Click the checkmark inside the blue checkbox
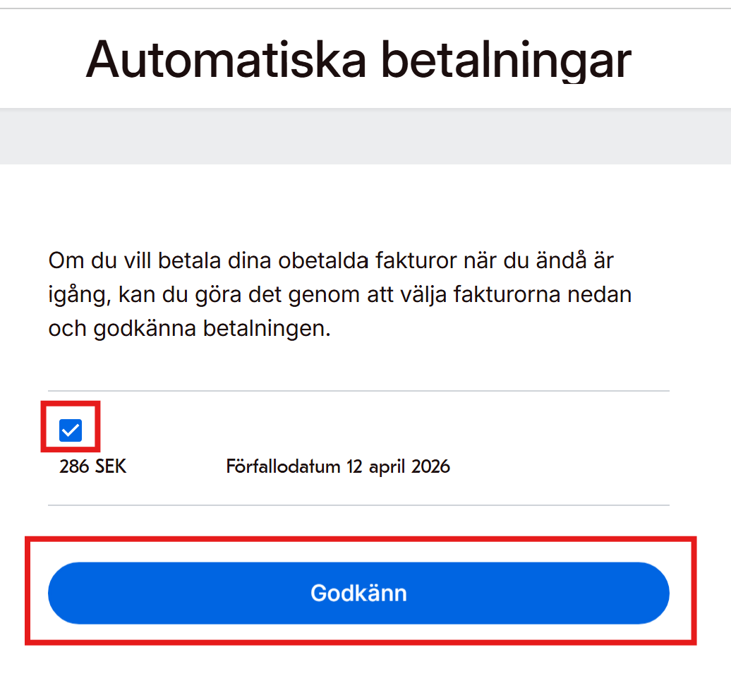Viewport: 731px width, 700px height. pyautogui.click(x=70, y=428)
